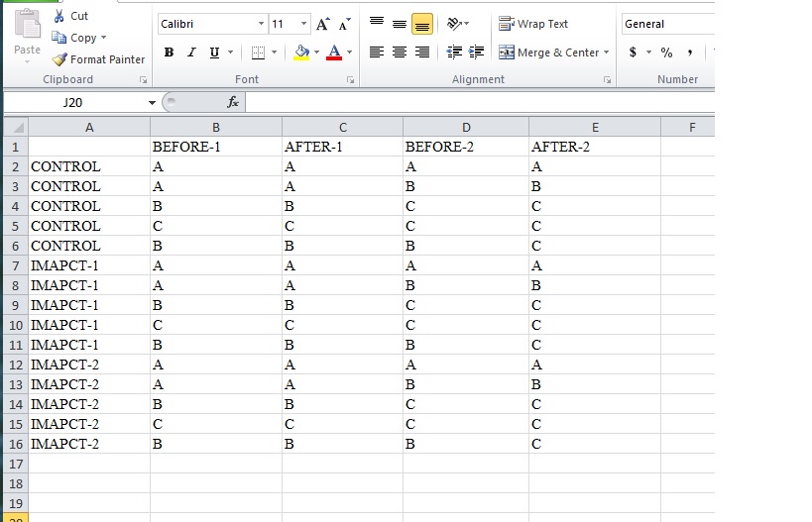Screen dimensions: 812x522
Task: Expand the Borders dropdown arrow
Action: tap(274, 52)
